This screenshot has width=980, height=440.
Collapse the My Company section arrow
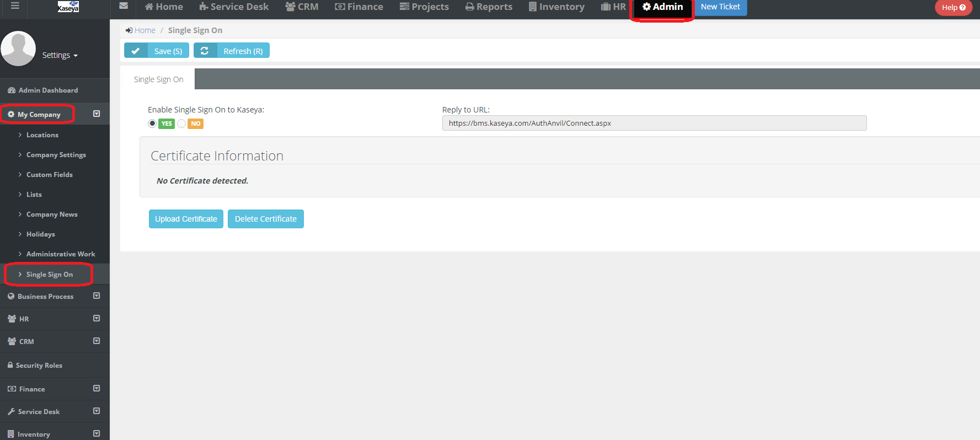(97, 114)
